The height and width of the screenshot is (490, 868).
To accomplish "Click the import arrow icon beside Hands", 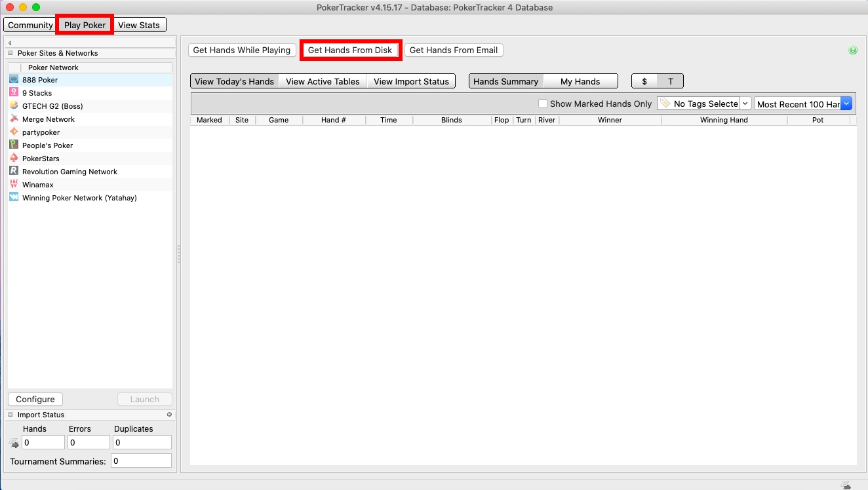I will click(14, 443).
